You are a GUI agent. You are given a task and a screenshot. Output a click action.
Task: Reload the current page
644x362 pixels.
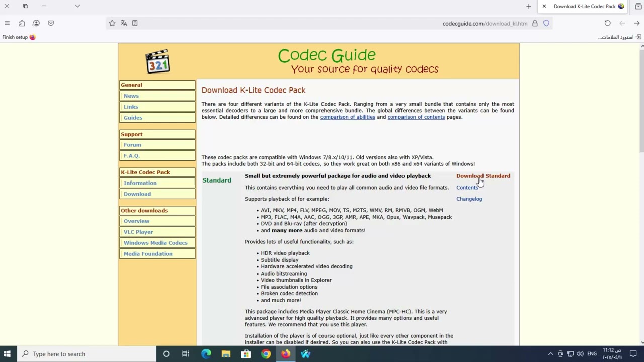point(607,23)
